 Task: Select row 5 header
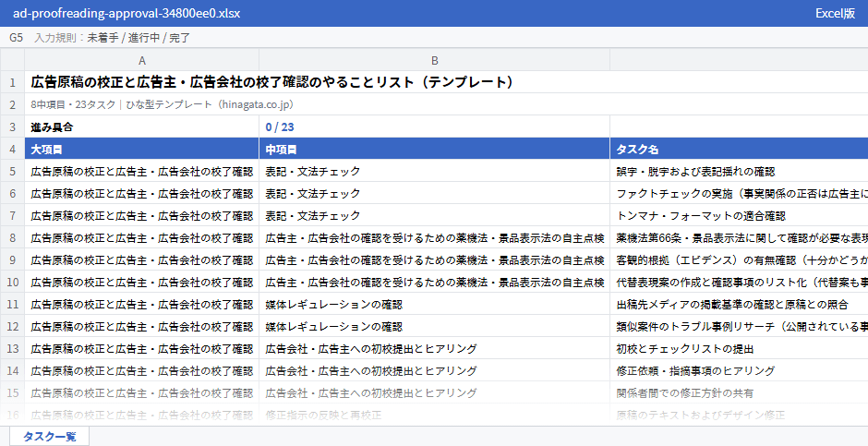click(x=12, y=171)
